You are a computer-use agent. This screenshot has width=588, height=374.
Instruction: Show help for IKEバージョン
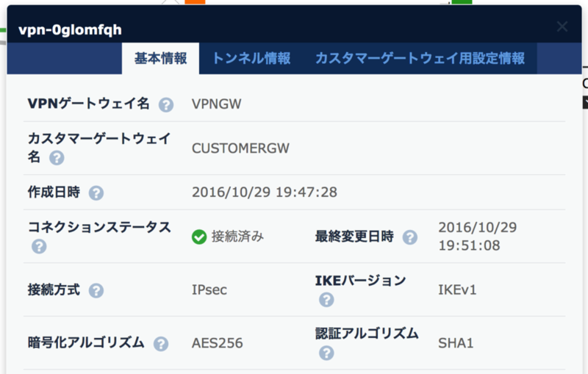(326, 300)
